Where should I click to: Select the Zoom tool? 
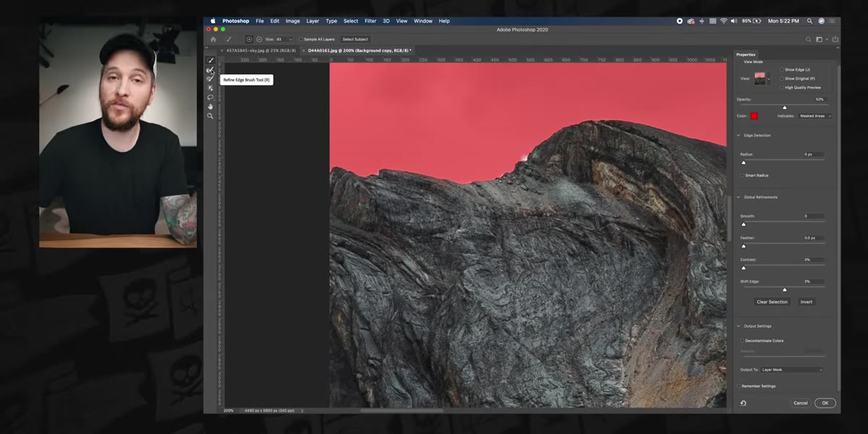point(210,116)
